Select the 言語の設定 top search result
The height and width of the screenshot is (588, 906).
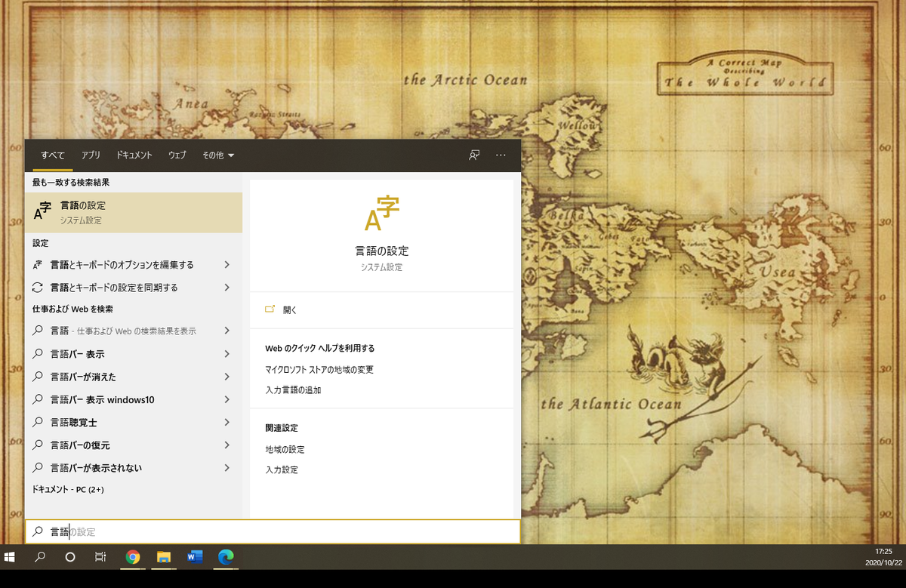click(134, 212)
